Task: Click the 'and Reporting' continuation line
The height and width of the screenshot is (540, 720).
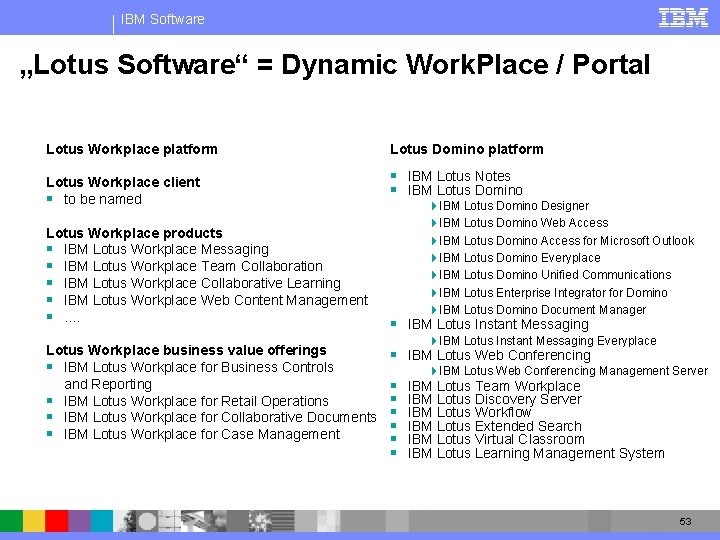Action: click(108, 384)
